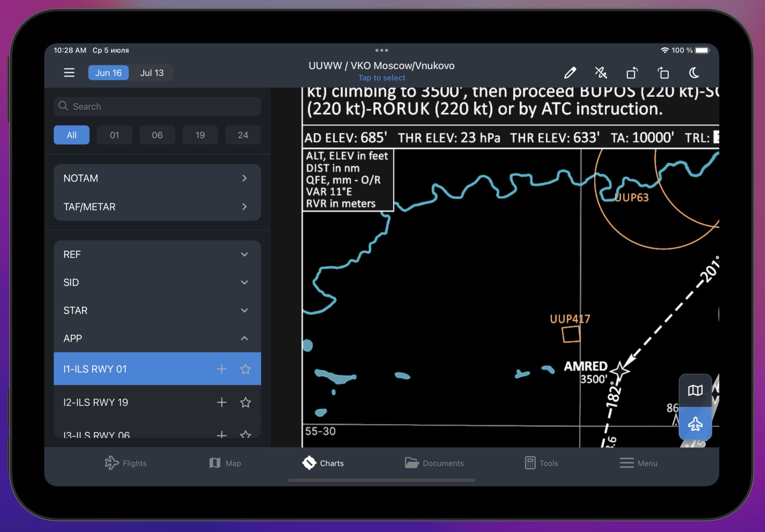This screenshot has height=532, width=765.
Task: Tap the UUWW / VKO airport title
Action: [381, 66]
